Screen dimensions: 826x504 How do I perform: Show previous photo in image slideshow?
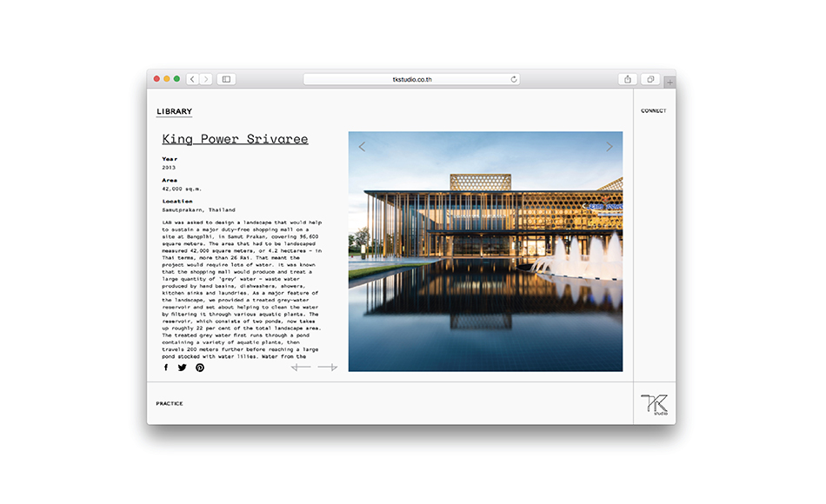(362, 147)
